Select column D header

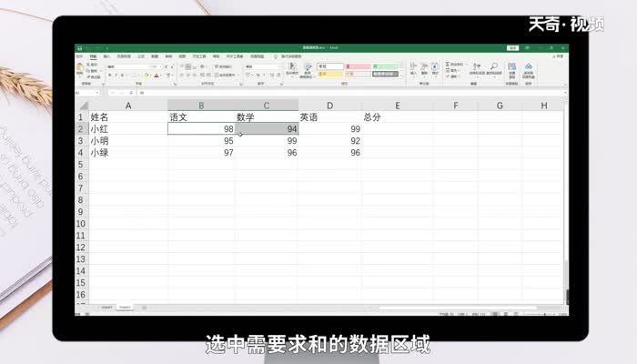point(329,106)
